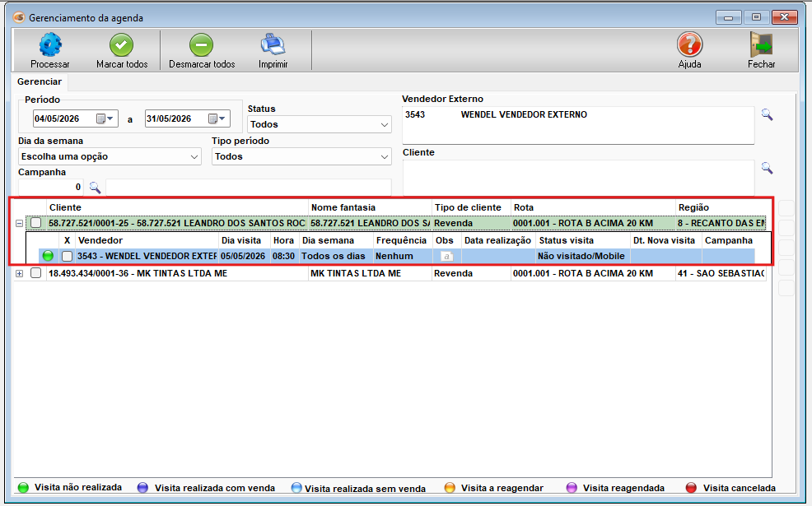This screenshot has height=506, width=812.
Task: Search Cliente with magnifier icon
Action: coord(767,168)
